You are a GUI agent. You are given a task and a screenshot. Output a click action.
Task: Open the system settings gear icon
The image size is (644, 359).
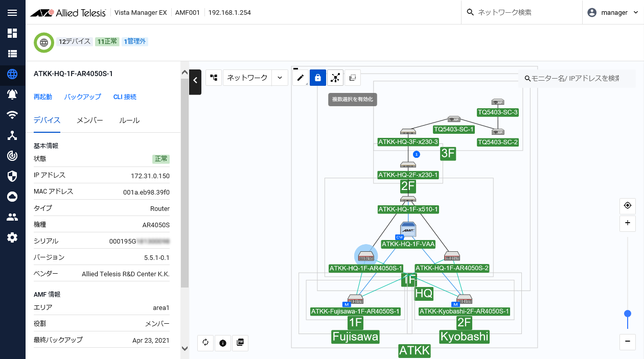12,237
